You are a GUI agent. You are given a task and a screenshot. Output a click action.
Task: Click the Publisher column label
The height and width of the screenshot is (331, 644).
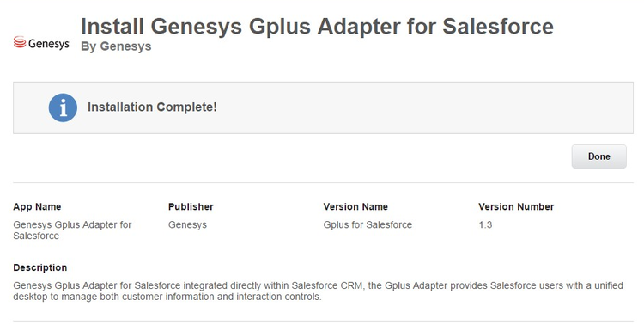191,207
